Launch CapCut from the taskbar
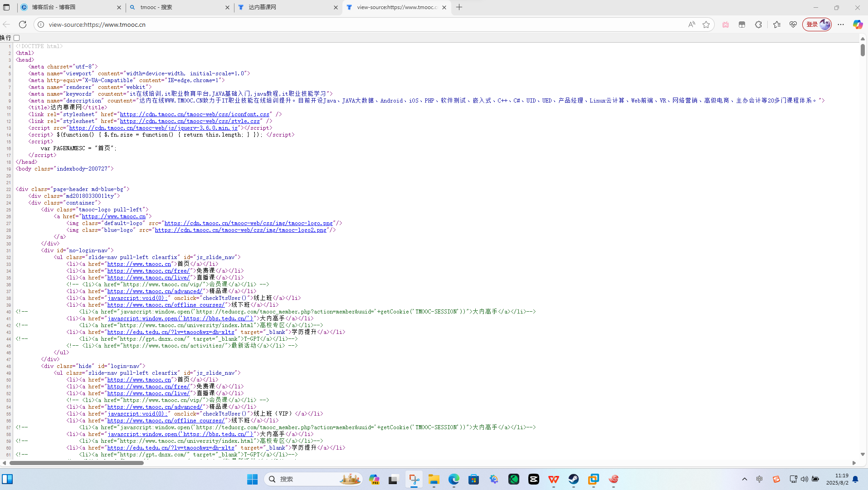 534,479
